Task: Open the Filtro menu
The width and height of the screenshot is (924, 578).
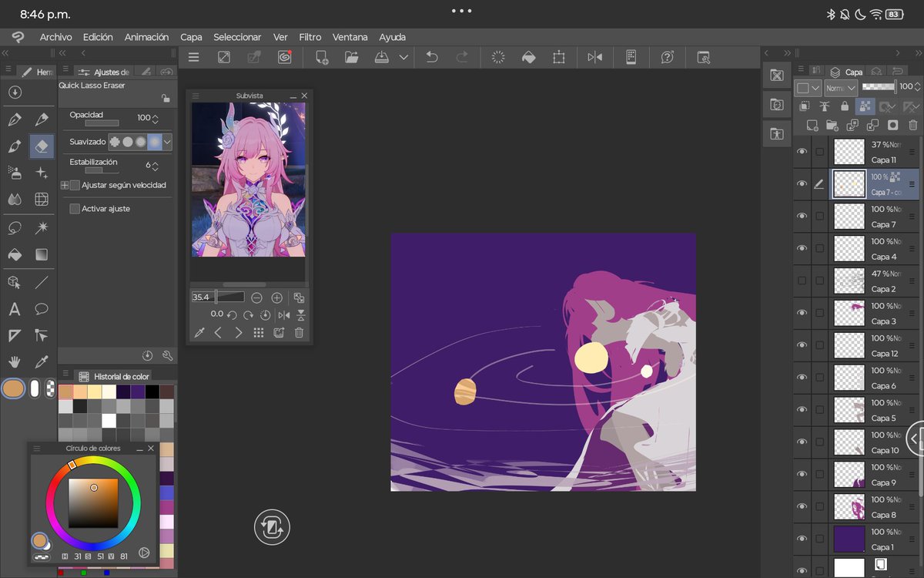Action: point(310,37)
